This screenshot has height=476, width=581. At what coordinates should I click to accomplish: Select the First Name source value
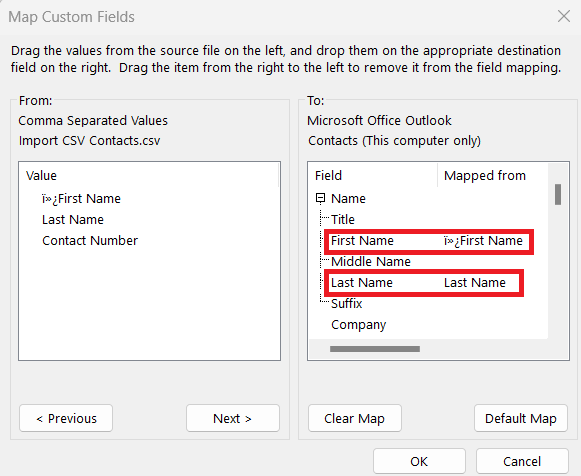click(x=81, y=199)
